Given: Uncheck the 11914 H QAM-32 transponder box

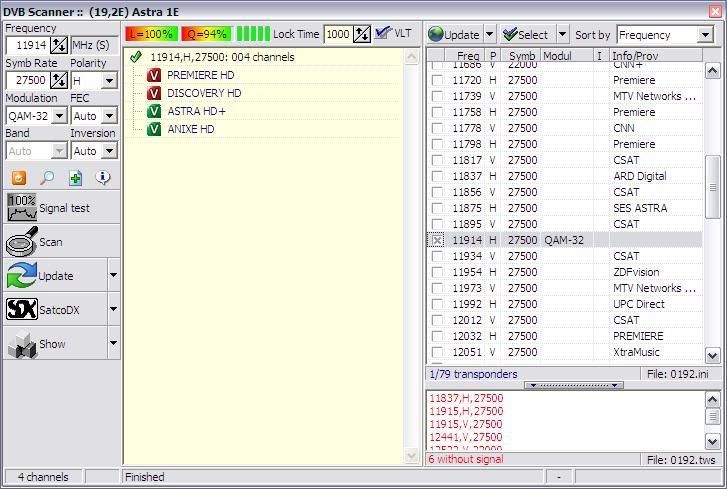Looking at the screenshot, I should pyautogui.click(x=437, y=240).
